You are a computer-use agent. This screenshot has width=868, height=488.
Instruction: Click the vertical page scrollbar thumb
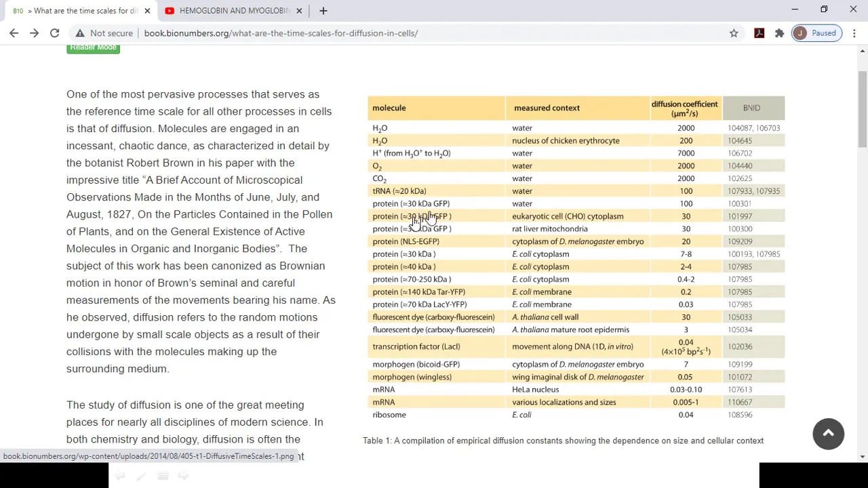click(x=863, y=108)
